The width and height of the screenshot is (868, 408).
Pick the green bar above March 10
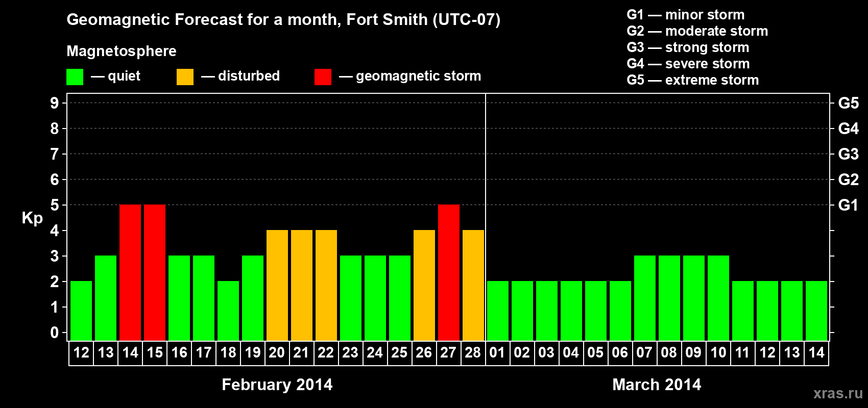point(718,298)
